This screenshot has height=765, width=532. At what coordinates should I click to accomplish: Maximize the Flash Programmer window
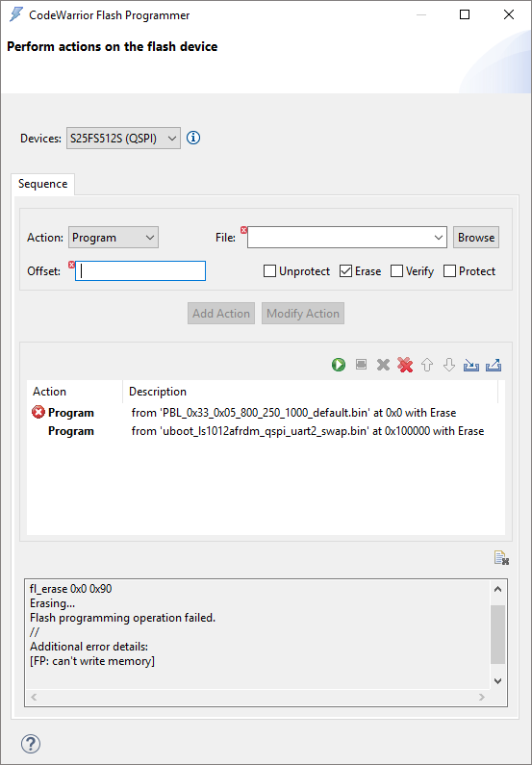(x=465, y=14)
